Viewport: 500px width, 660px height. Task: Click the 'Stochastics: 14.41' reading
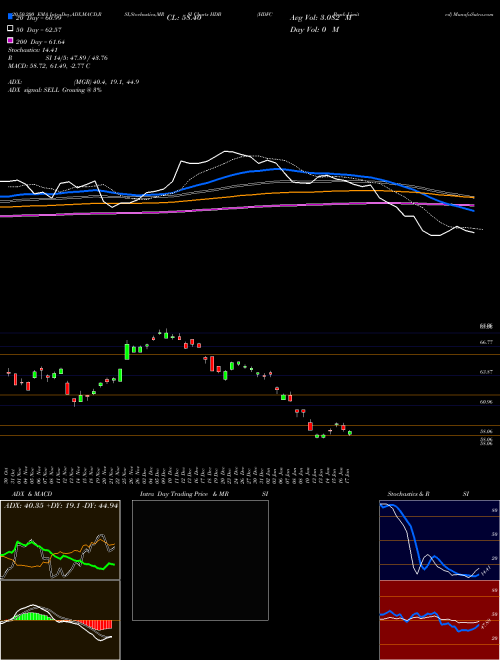(x=32, y=50)
